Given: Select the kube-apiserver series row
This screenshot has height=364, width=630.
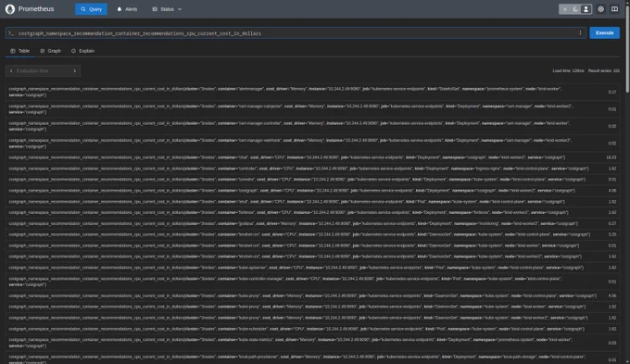Looking at the screenshot, I should (x=312, y=268).
